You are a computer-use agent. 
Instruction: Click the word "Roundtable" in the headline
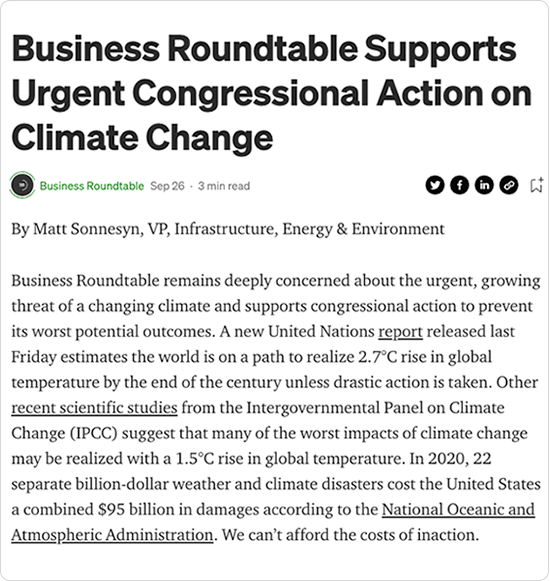click(263, 49)
